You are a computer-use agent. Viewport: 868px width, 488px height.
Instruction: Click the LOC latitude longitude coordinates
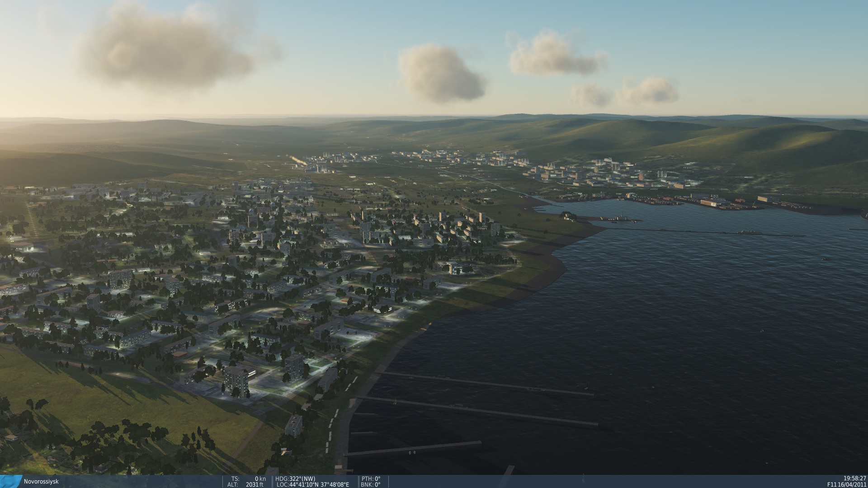(x=313, y=484)
